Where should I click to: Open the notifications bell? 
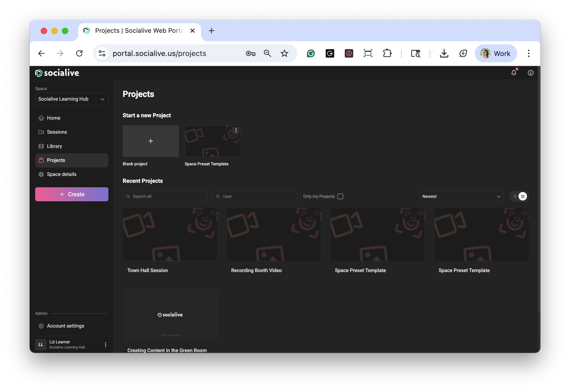(x=513, y=73)
